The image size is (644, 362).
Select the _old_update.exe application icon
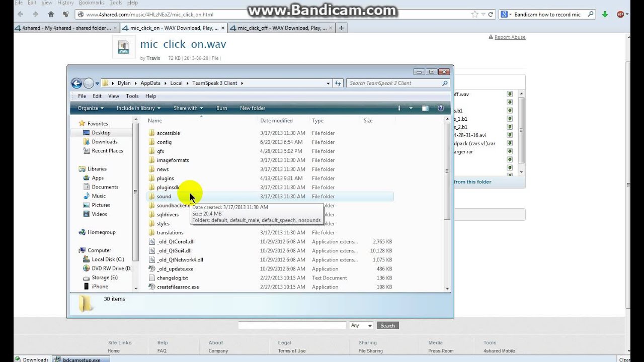tap(152, 269)
